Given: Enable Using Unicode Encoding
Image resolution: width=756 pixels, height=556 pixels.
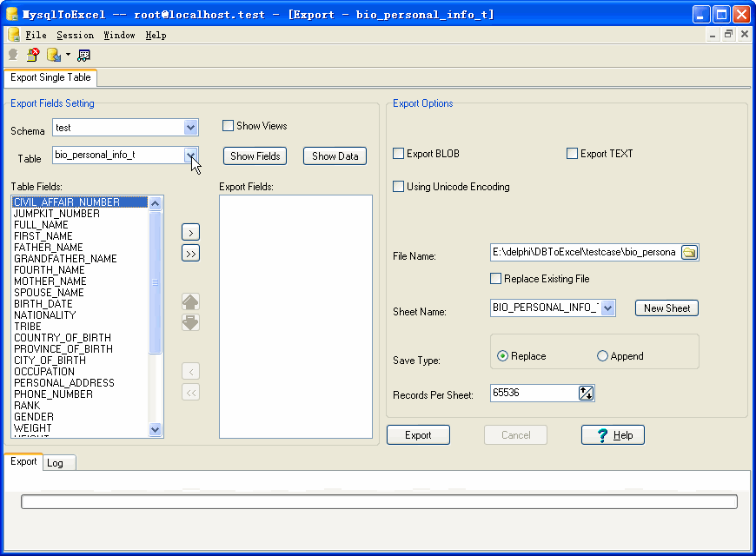Looking at the screenshot, I should pyautogui.click(x=398, y=187).
